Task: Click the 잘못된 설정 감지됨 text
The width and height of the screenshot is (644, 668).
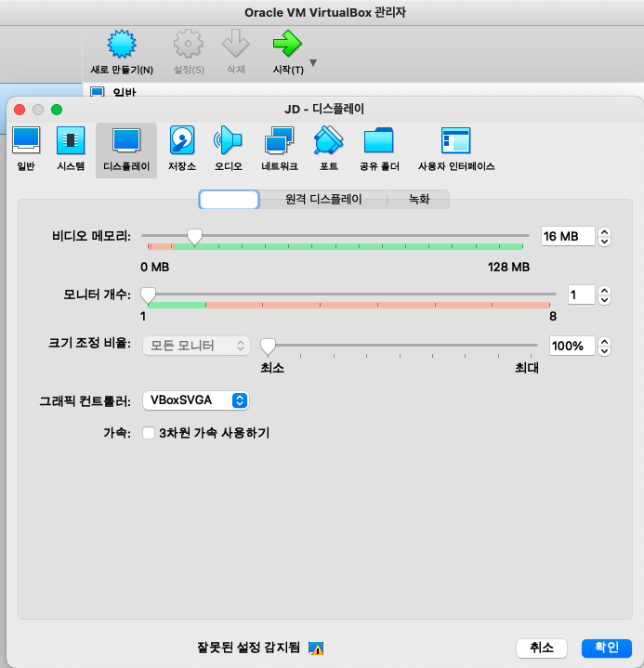Action: (x=248, y=648)
